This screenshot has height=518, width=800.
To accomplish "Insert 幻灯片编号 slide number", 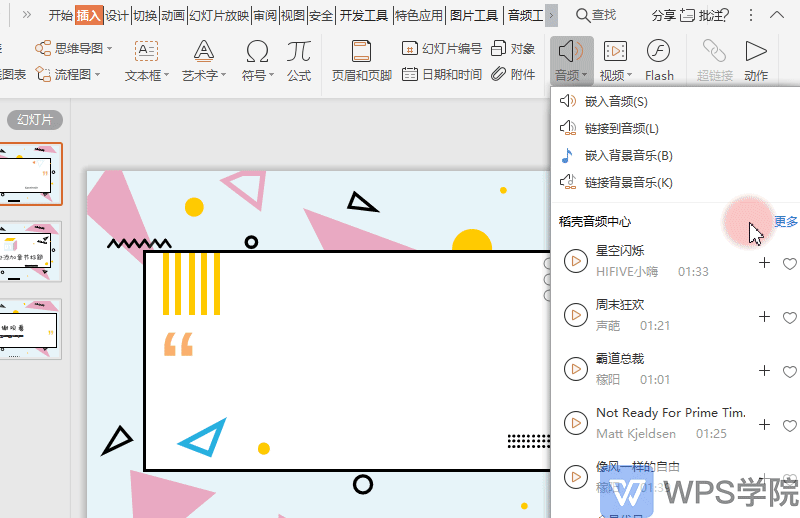I will tap(442, 48).
